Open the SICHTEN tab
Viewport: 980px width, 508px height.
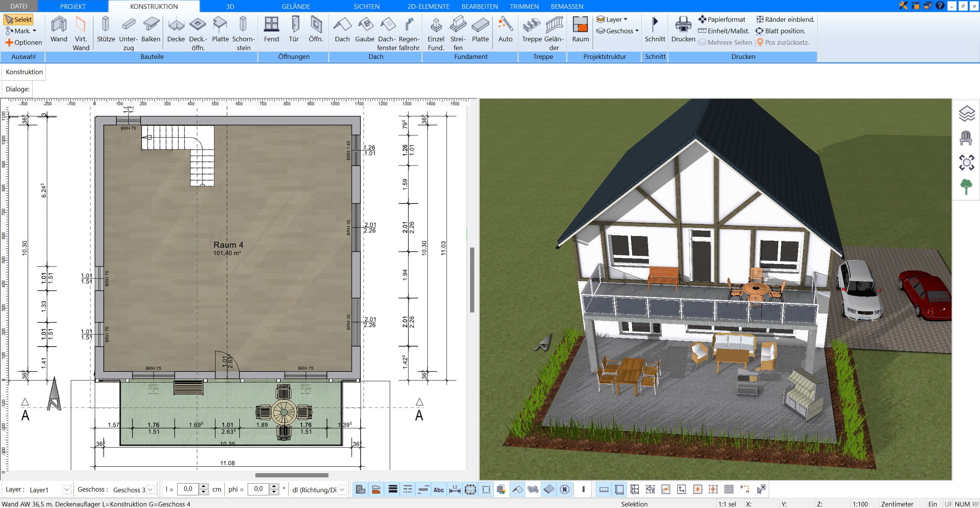tap(366, 6)
